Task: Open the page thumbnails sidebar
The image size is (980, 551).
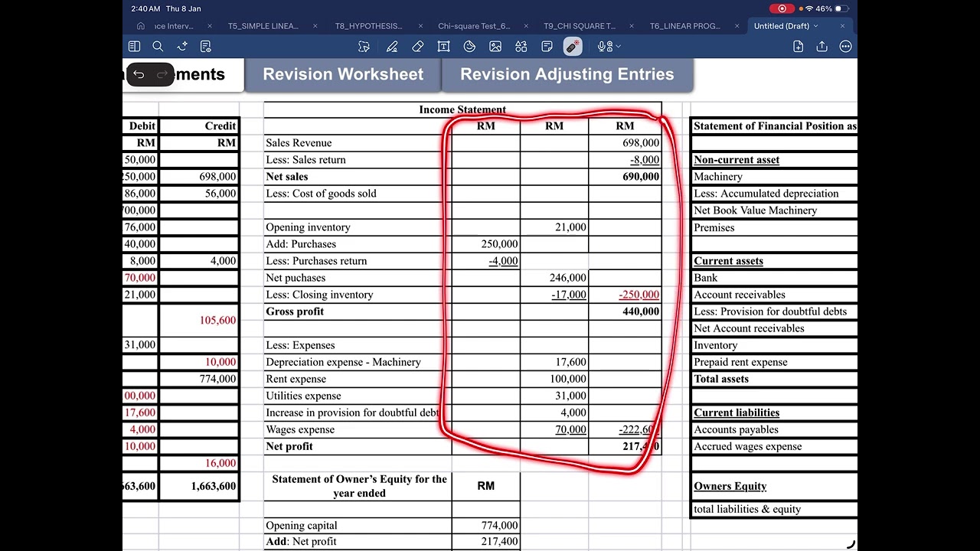Action: (x=135, y=47)
